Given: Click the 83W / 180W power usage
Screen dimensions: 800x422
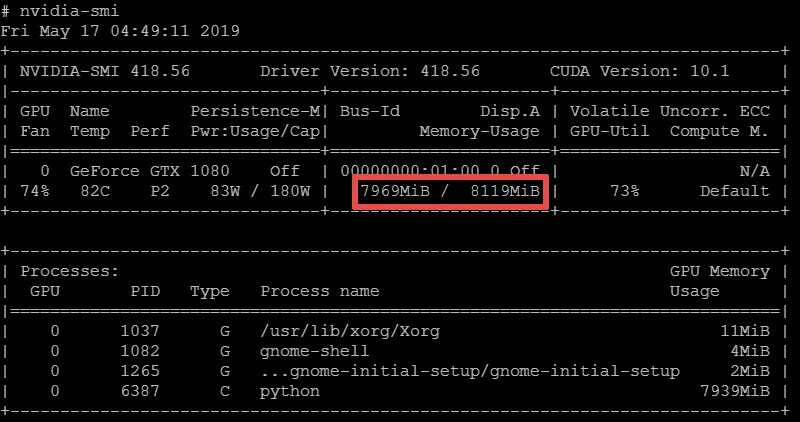Looking at the screenshot, I should click(260, 191).
